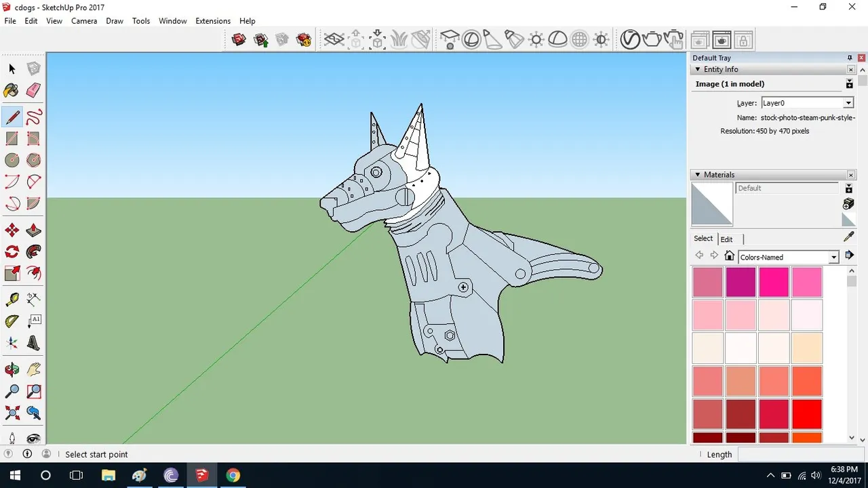Activate the Make Component tool
This screenshot has height=488, width=868.
coord(34,69)
